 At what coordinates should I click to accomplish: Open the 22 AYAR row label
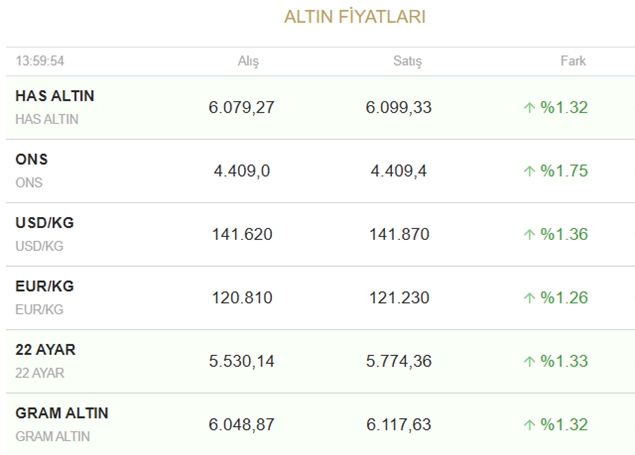tap(45, 350)
